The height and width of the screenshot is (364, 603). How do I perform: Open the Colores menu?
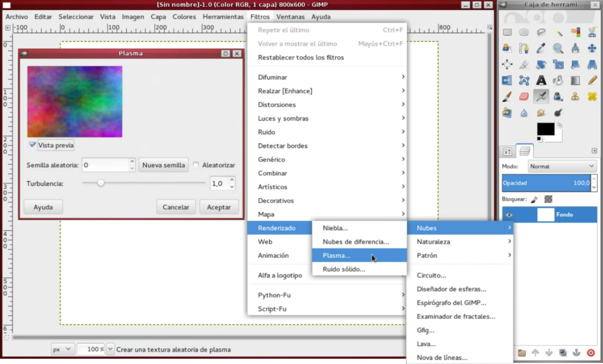tap(184, 16)
